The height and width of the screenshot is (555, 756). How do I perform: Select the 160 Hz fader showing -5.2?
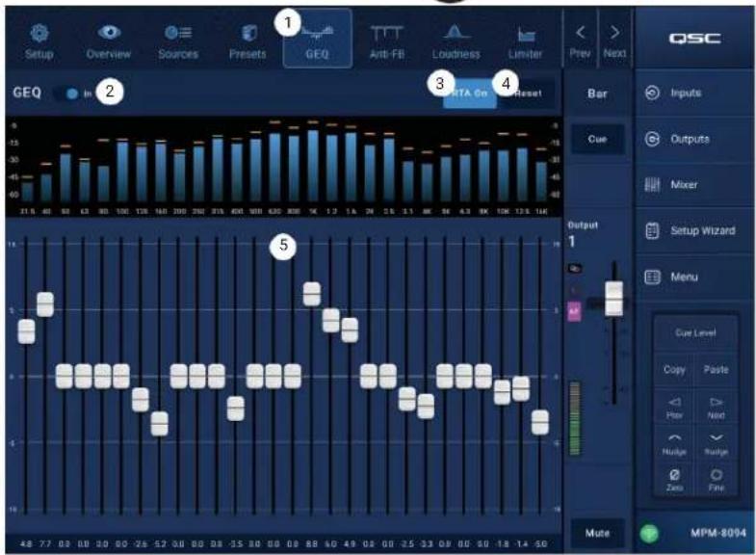click(x=160, y=423)
